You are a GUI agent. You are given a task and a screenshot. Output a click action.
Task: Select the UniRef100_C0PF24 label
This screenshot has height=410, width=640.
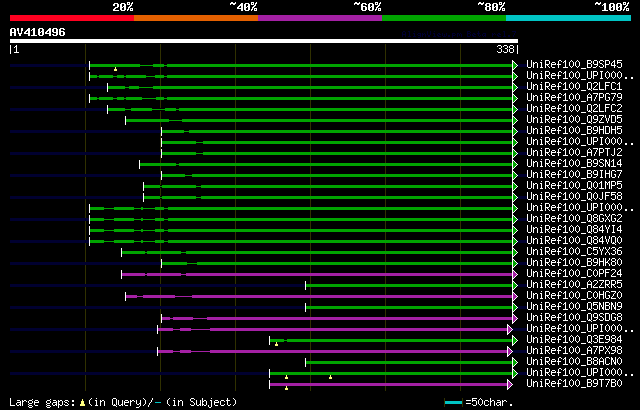pyautogui.click(x=574, y=273)
